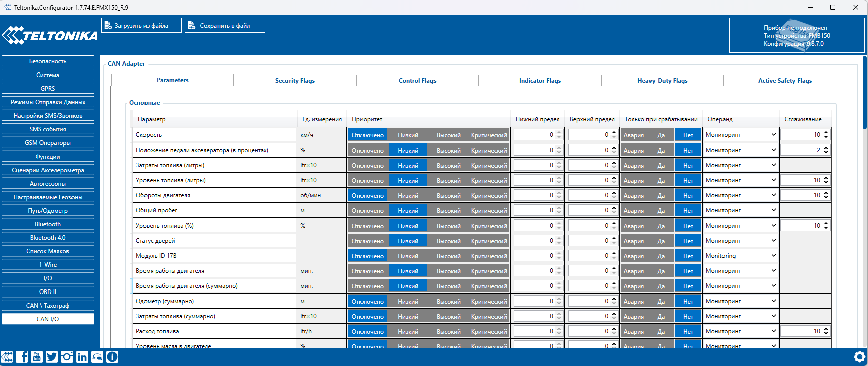Open OBD II section in sidebar
Viewport: 868px width, 366px height.
48,292
